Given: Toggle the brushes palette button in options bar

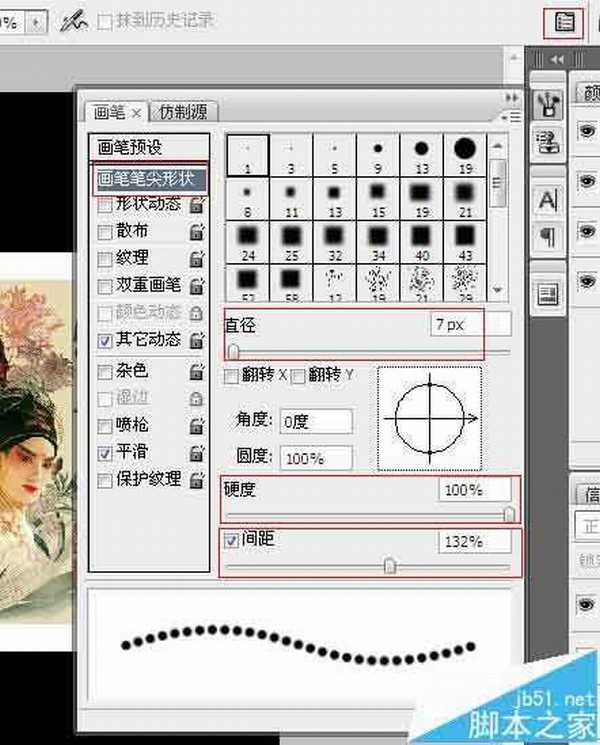Looking at the screenshot, I should point(564,22).
